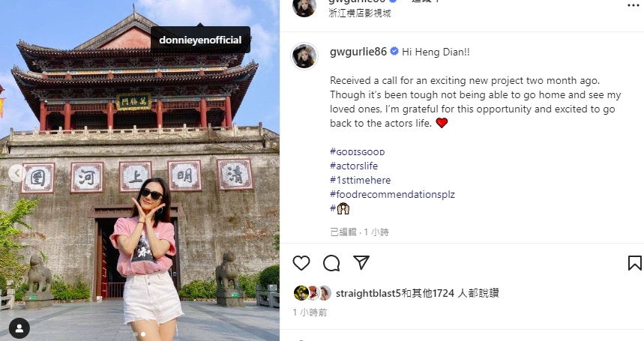Image resolution: width=644 pixels, height=341 pixels.
Task: Toggle tagged people icon on photo
Action: click(x=19, y=328)
